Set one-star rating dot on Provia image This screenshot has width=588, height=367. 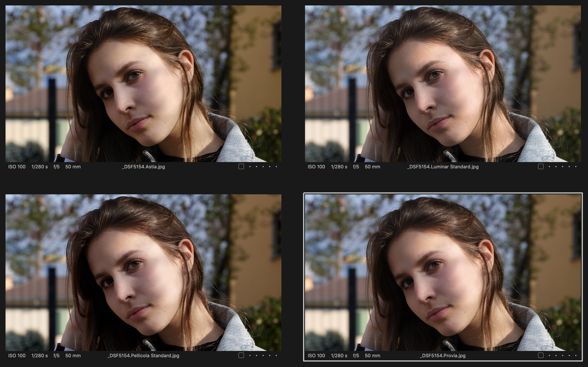click(549, 356)
